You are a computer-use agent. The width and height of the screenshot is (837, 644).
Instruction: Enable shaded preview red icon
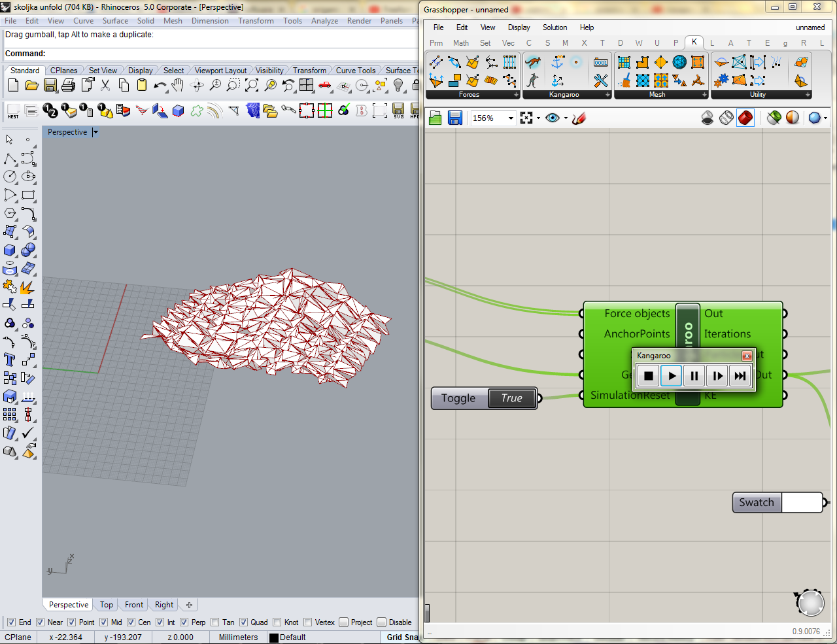(745, 118)
